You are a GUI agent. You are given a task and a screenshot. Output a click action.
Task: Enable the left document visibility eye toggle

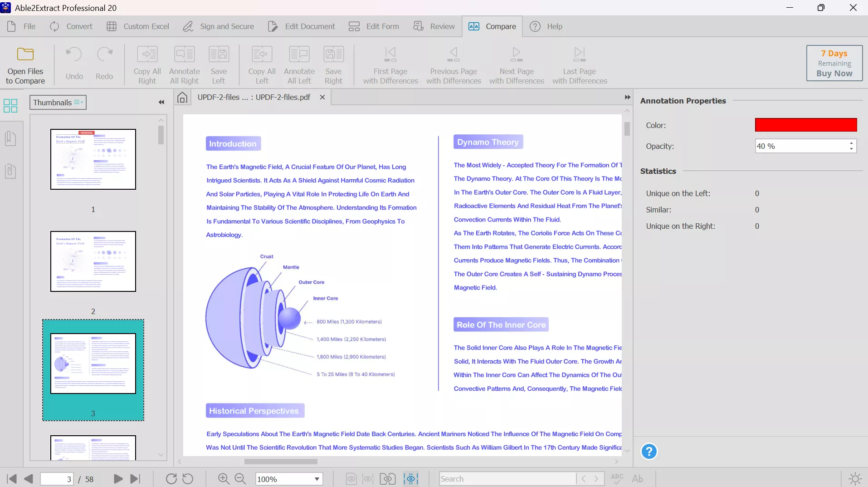point(351,478)
